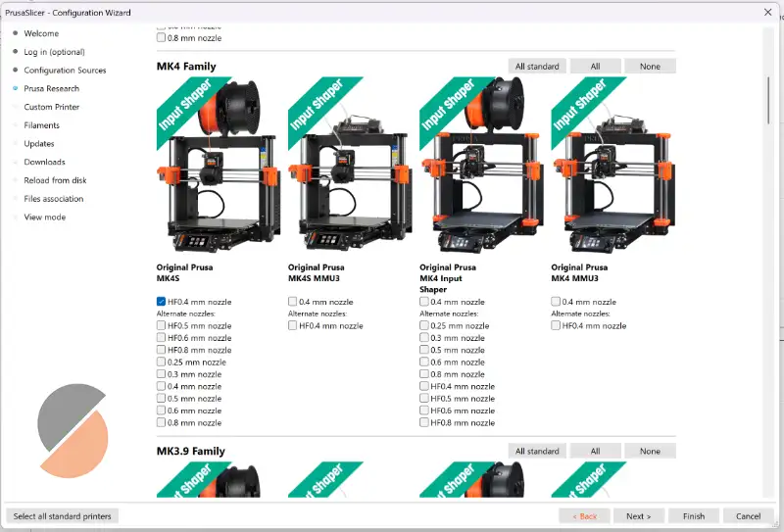
Task: Enable HF0.6 mm nozzle for MK4S
Action: click(161, 337)
